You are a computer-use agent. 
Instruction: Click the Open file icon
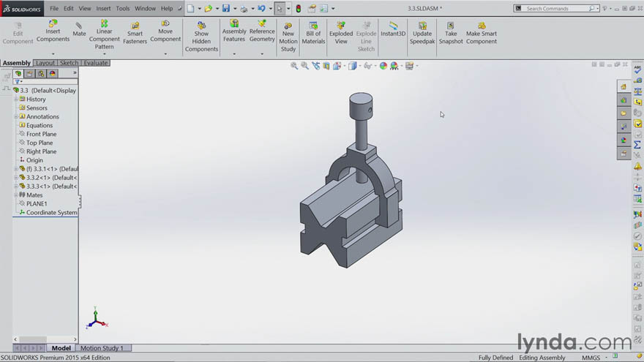pos(209,8)
